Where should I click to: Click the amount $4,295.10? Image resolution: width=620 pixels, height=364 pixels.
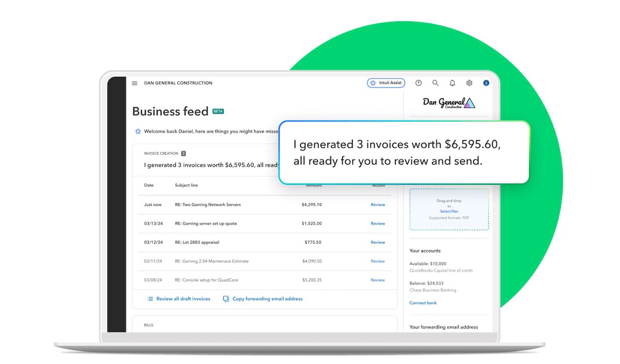(x=312, y=205)
